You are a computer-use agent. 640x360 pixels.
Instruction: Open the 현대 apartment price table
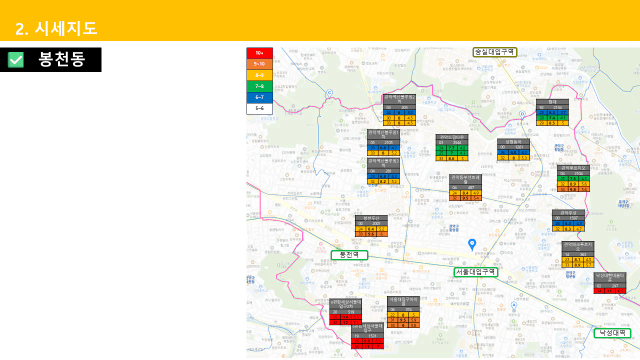coord(552,112)
